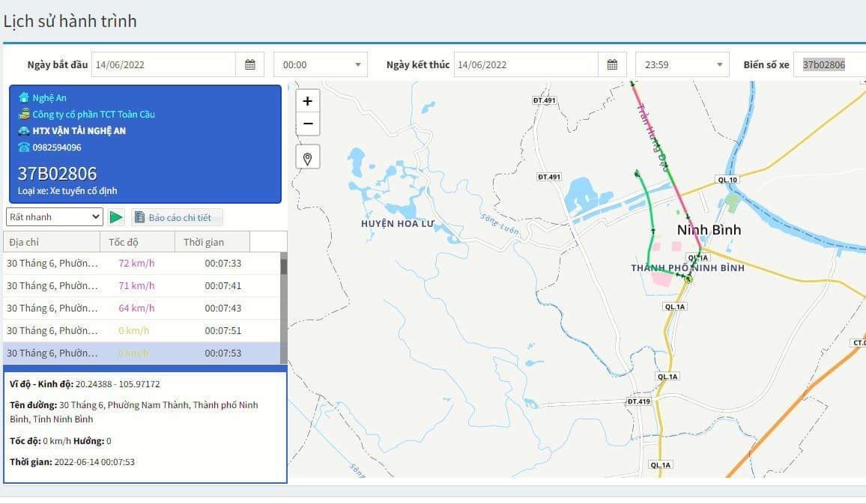This screenshot has height=504, width=866.
Task: Click the phone icon beside 0982594096
Action: click(24, 148)
